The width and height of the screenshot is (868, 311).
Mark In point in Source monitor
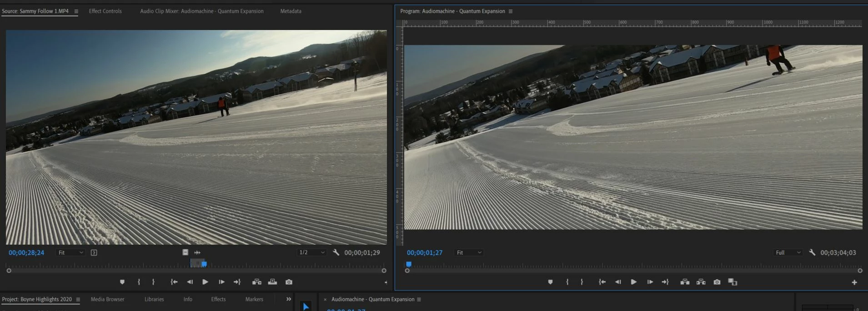pyautogui.click(x=139, y=282)
